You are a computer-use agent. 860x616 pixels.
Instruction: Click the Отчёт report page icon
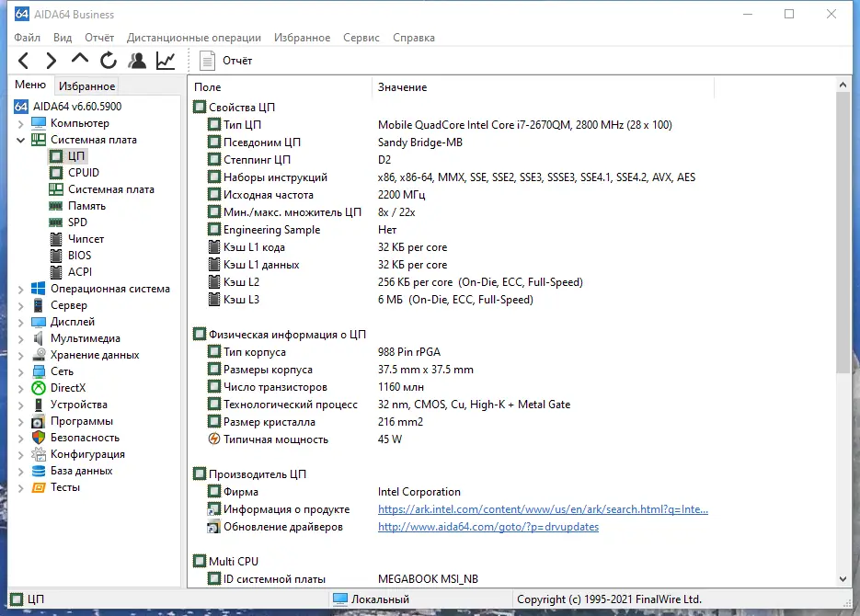(x=207, y=61)
